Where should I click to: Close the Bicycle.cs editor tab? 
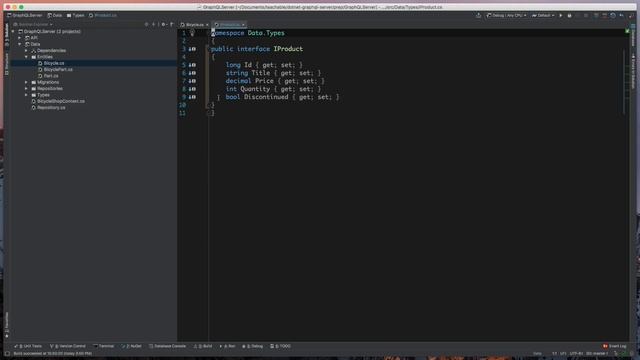click(x=207, y=25)
